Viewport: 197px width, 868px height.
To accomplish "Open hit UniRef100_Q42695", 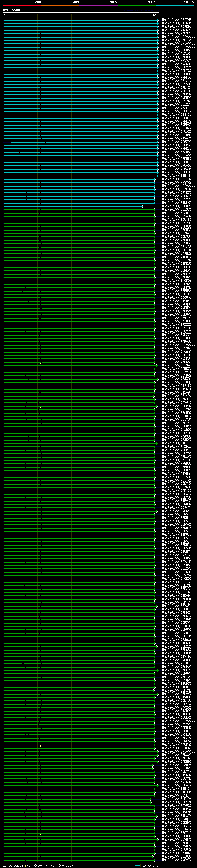I will coord(176,23).
